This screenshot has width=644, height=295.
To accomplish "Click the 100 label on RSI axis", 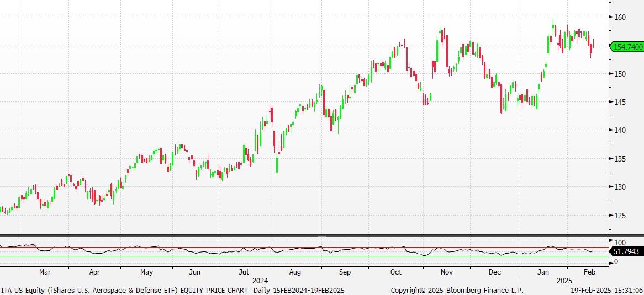I will click(620, 243).
